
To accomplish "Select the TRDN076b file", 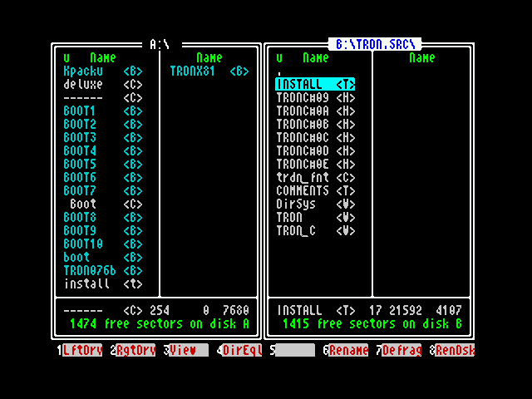I will tap(103, 270).
